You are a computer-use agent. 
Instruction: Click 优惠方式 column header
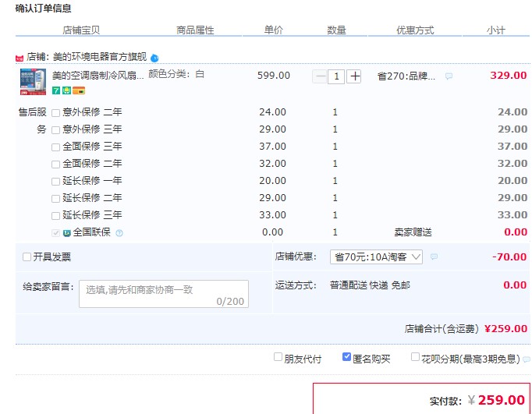tap(415, 30)
